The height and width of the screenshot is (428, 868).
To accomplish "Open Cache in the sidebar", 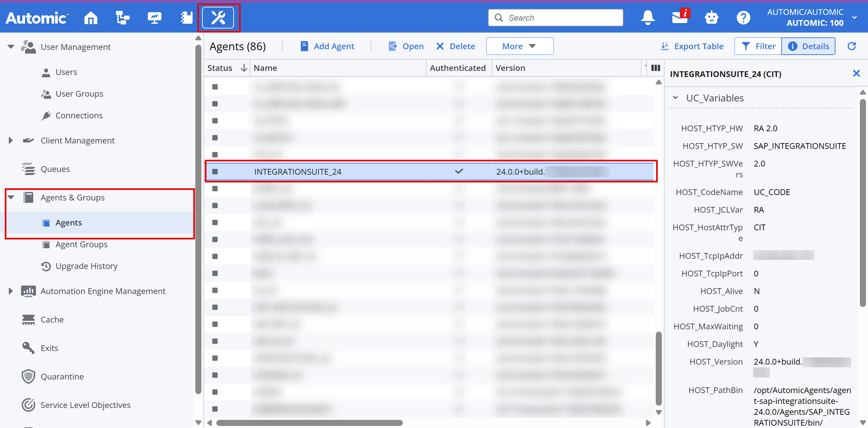I will [52, 319].
